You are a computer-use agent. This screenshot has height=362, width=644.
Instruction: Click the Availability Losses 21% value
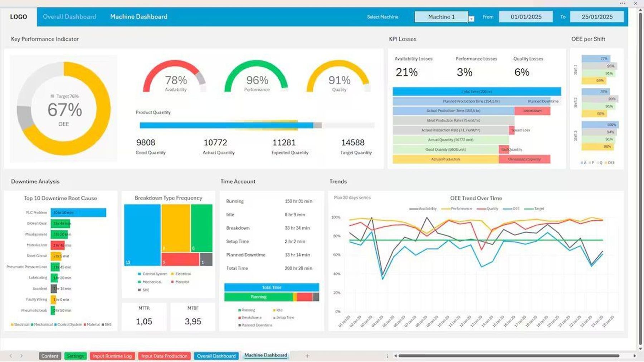(x=406, y=72)
